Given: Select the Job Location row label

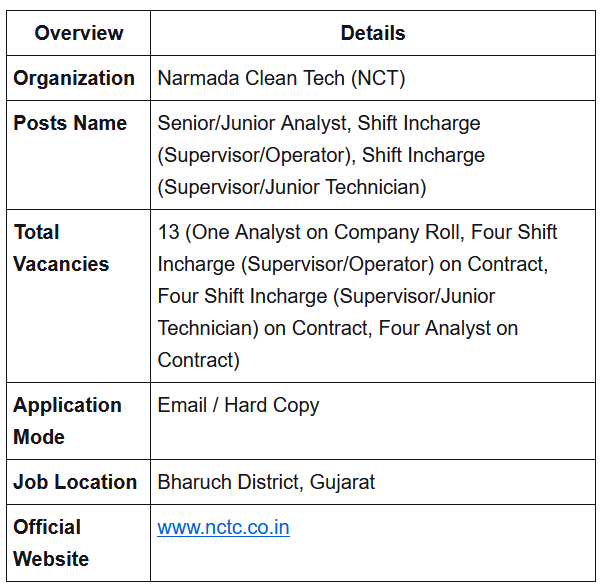Looking at the screenshot, I should 75,482.
